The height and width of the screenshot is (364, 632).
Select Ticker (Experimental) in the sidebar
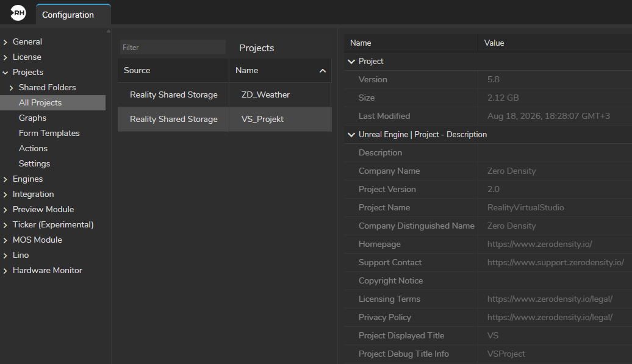point(53,225)
